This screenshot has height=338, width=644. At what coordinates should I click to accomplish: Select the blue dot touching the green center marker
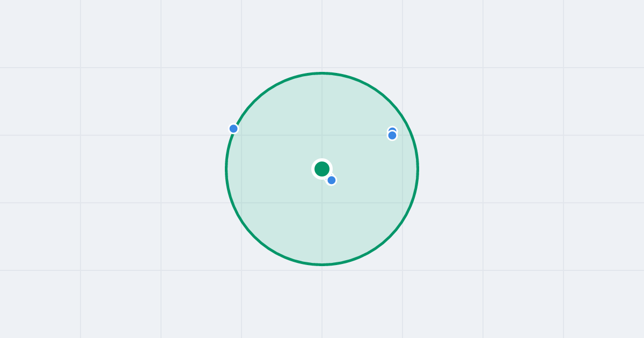point(332,180)
